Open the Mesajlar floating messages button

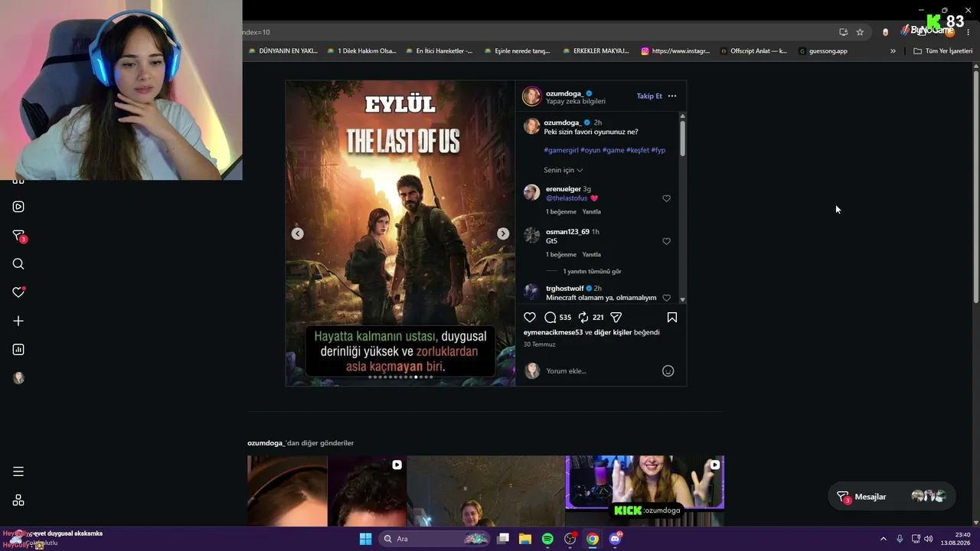coord(891,497)
